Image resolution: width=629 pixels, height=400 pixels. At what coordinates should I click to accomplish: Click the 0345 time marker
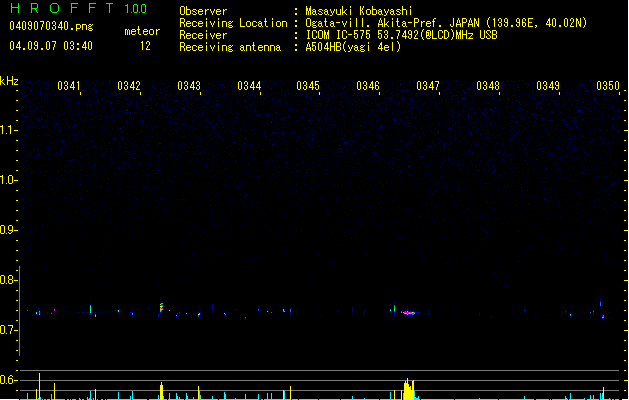click(308, 86)
